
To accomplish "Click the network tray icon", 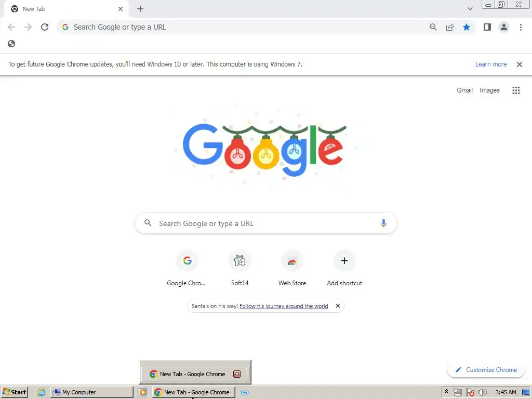I will click(457, 392).
